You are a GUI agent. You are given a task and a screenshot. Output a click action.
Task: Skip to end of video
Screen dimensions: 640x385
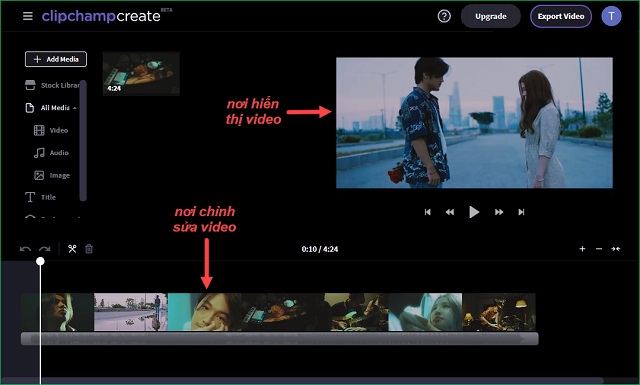click(521, 212)
